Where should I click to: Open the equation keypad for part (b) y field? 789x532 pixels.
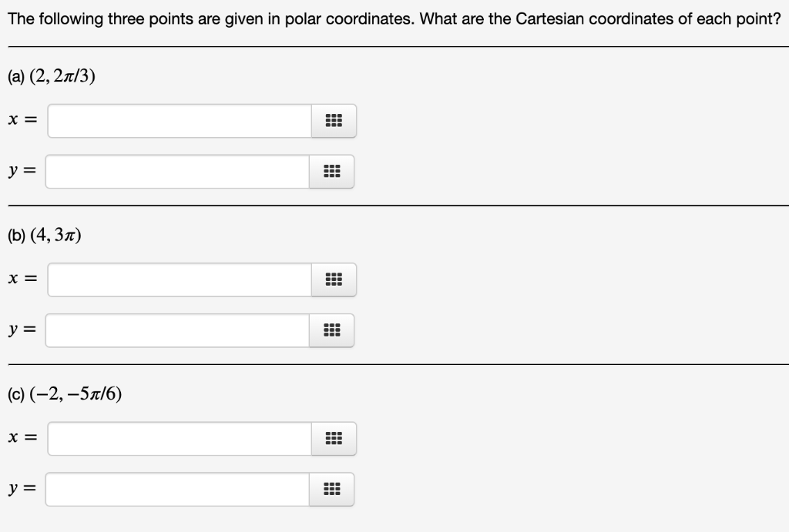pos(332,330)
